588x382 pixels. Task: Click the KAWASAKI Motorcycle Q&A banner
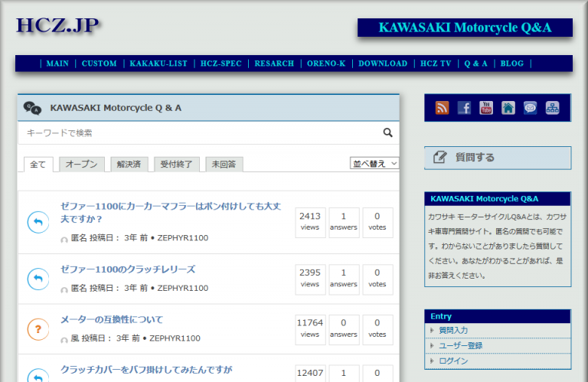pos(465,28)
